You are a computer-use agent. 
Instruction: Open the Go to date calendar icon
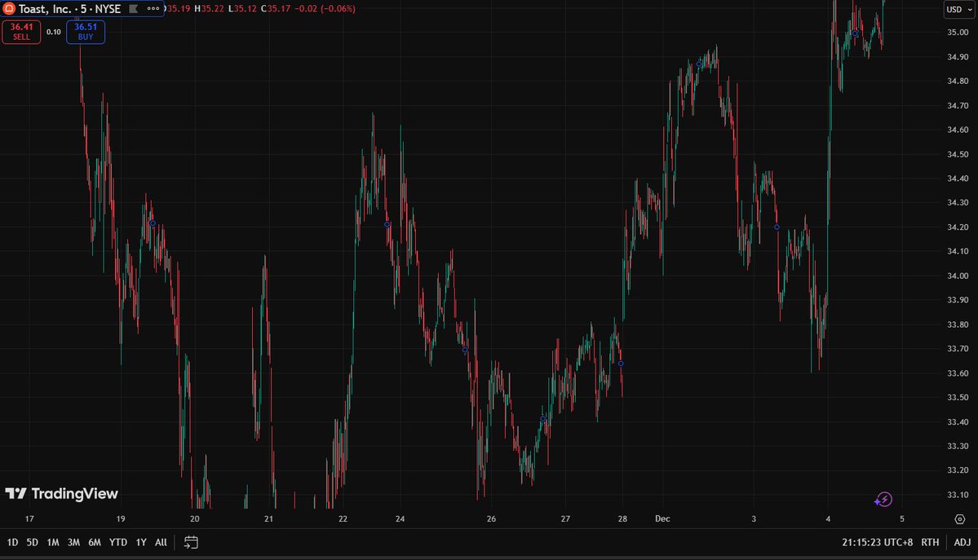[x=191, y=543]
